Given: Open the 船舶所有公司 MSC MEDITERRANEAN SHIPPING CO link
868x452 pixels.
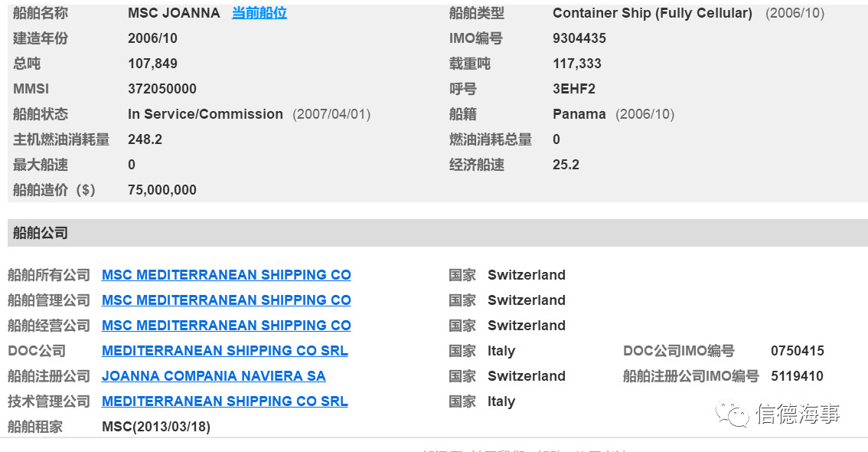Looking at the screenshot, I should (x=227, y=275).
